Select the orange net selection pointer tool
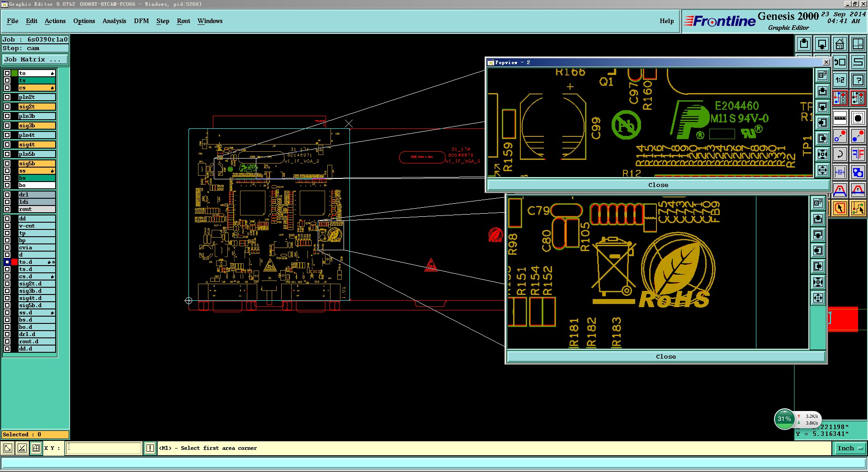The width and height of the screenshot is (868, 472). (858, 208)
